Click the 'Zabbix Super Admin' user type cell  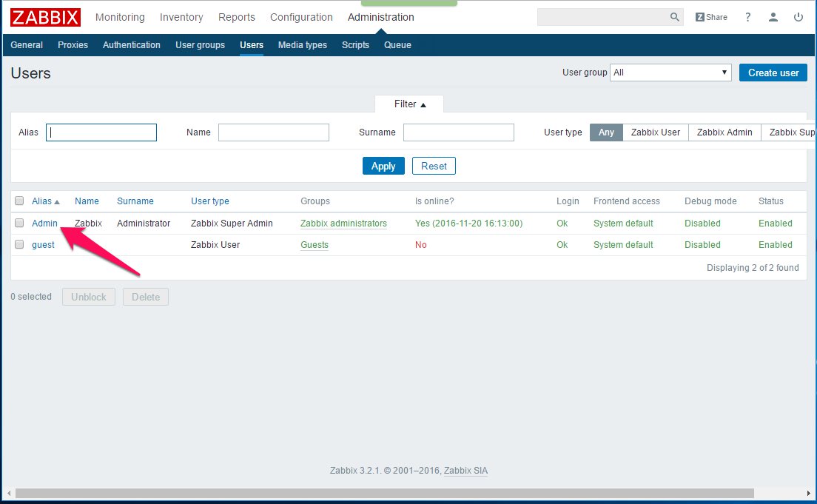point(232,223)
